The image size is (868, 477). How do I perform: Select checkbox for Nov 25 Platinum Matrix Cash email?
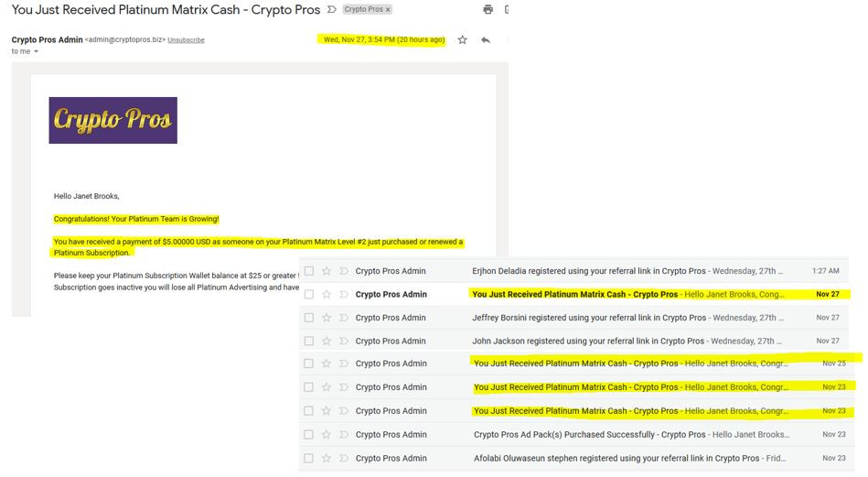click(308, 363)
